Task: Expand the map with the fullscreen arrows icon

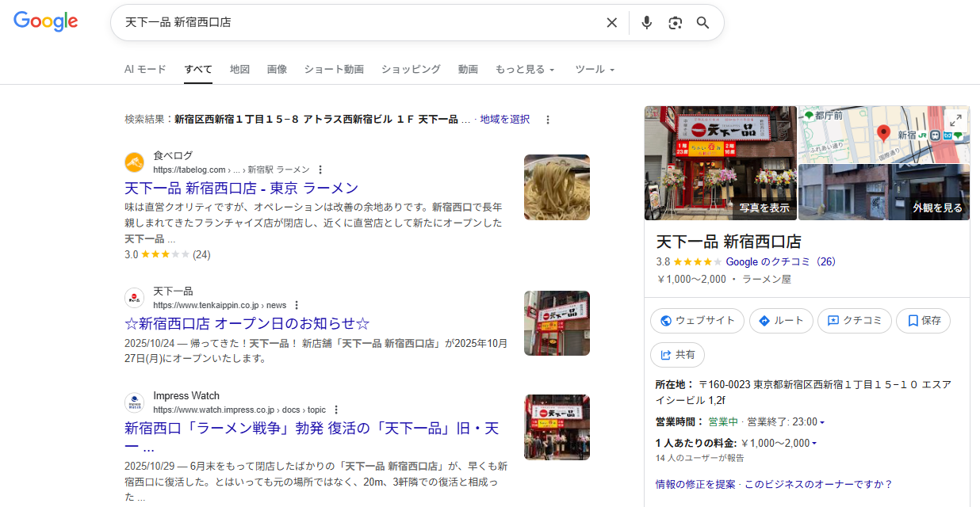Action: click(957, 120)
